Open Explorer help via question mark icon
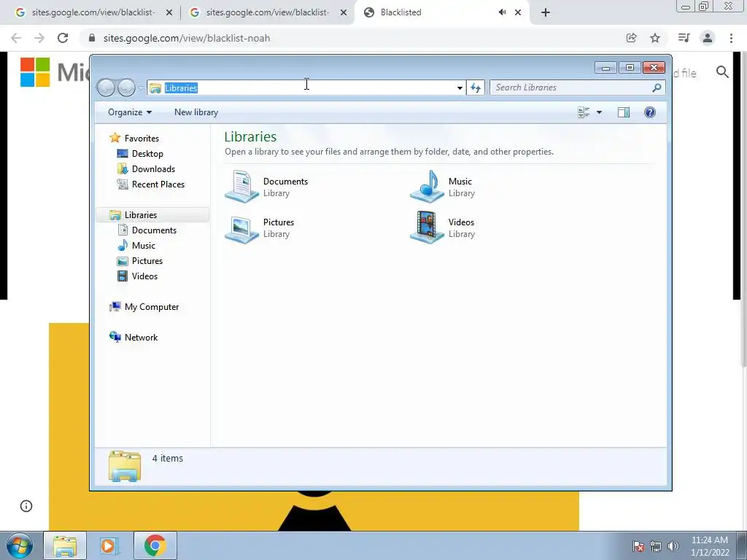This screenshot has height=560, width=747. 650,112
